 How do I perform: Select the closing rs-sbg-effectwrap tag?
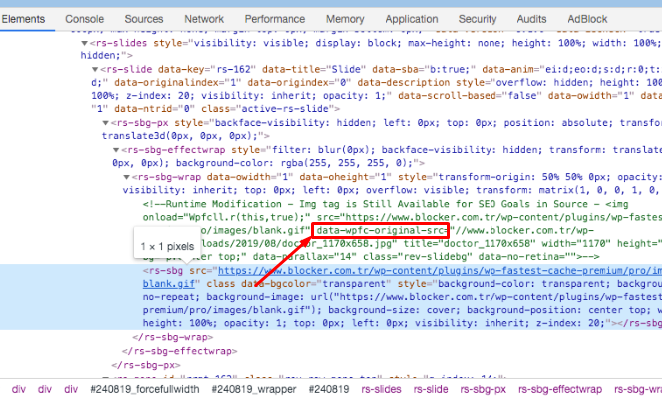point(179,351)
